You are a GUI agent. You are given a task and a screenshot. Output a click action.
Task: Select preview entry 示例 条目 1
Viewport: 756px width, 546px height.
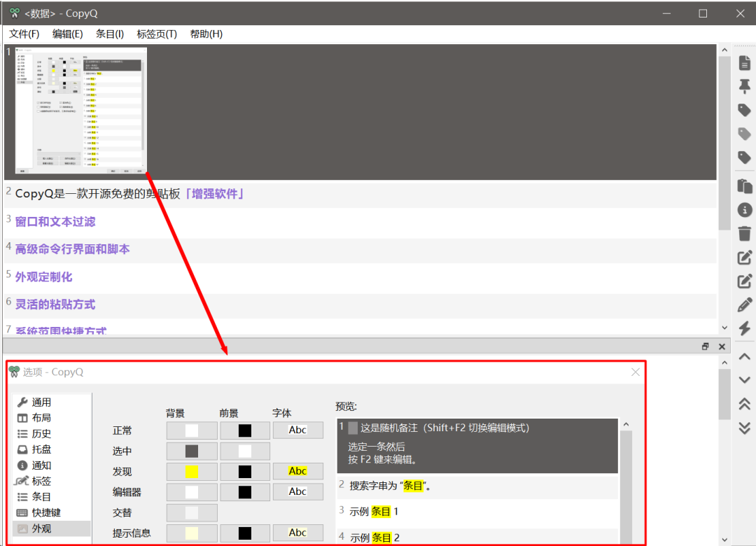coord(477,511)
